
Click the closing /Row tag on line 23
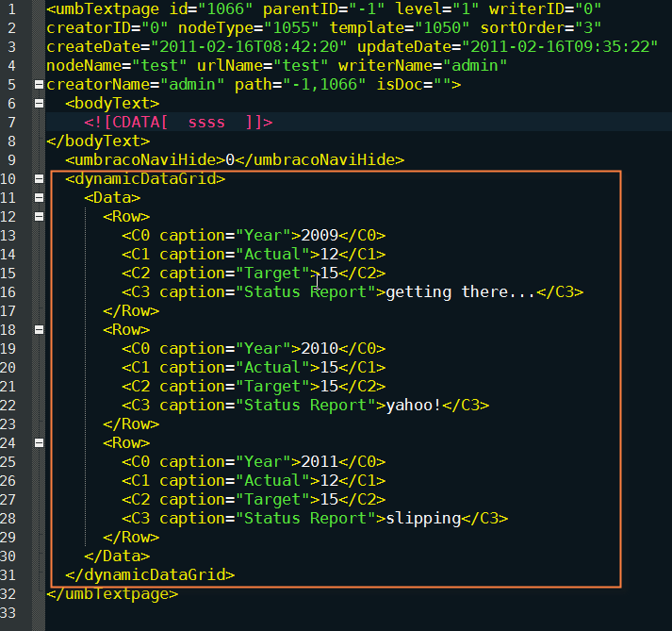[131, 424]
